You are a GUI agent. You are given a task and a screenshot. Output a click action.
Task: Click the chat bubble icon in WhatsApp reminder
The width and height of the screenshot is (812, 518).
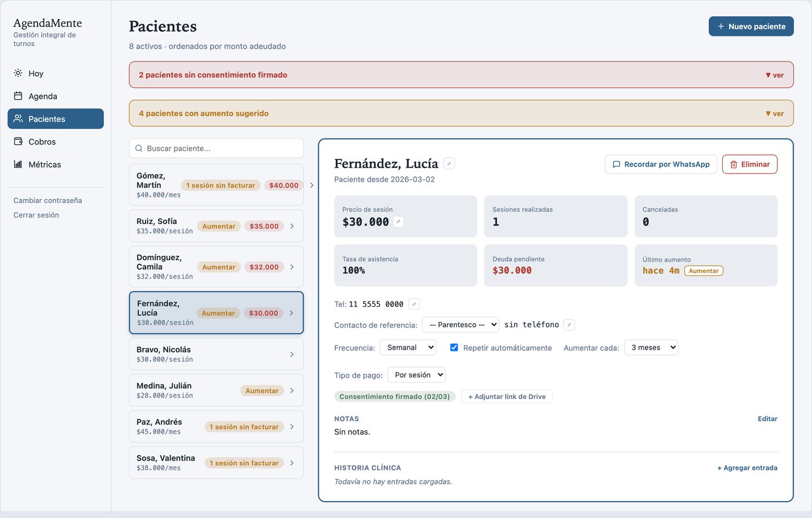coord(617,165)
